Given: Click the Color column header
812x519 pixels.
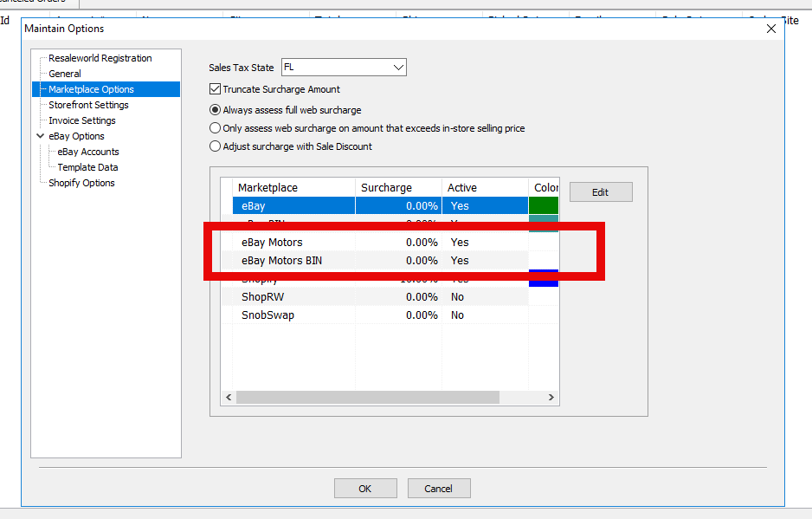Looking at the screenshot, I should 544,188.
